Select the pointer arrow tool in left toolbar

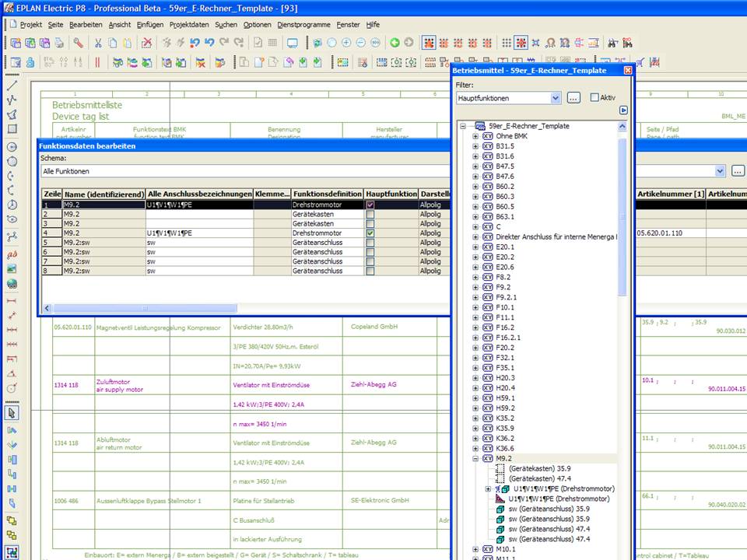pyautogui.click(x=12, y=413)
